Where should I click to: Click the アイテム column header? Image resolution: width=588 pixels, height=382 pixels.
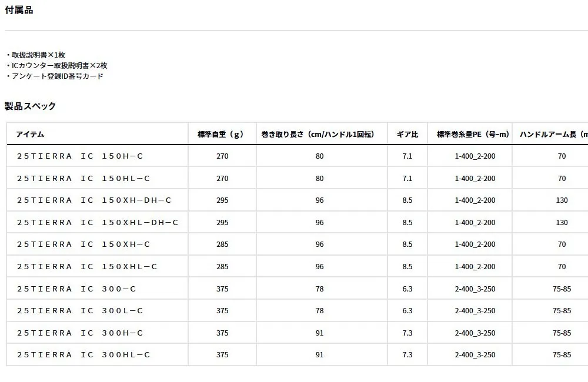pyautogui.click(x=30, y=134)
